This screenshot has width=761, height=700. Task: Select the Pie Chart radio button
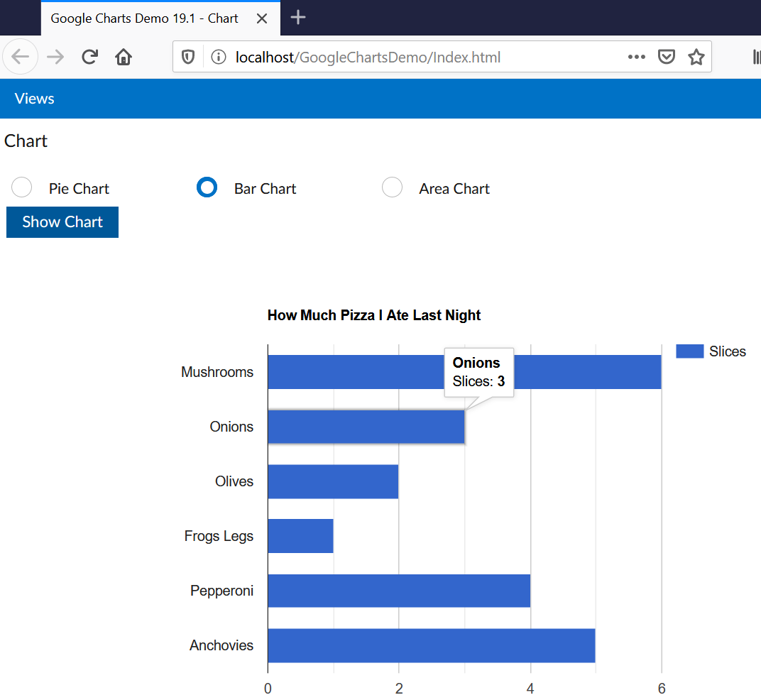pyautogui.click(x=22, y=187)
